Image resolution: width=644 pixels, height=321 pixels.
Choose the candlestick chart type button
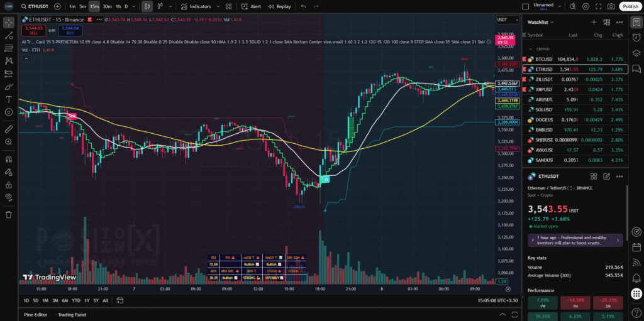(x=147, y=6)
